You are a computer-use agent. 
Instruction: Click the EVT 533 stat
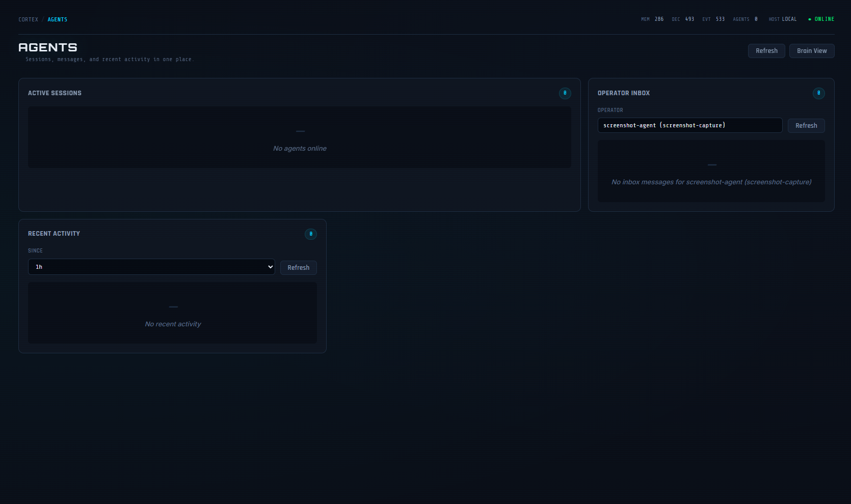713,19
